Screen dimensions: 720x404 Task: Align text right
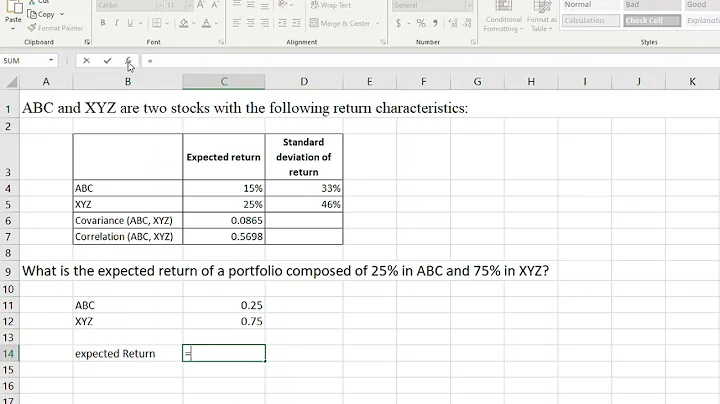pos(265,23)
